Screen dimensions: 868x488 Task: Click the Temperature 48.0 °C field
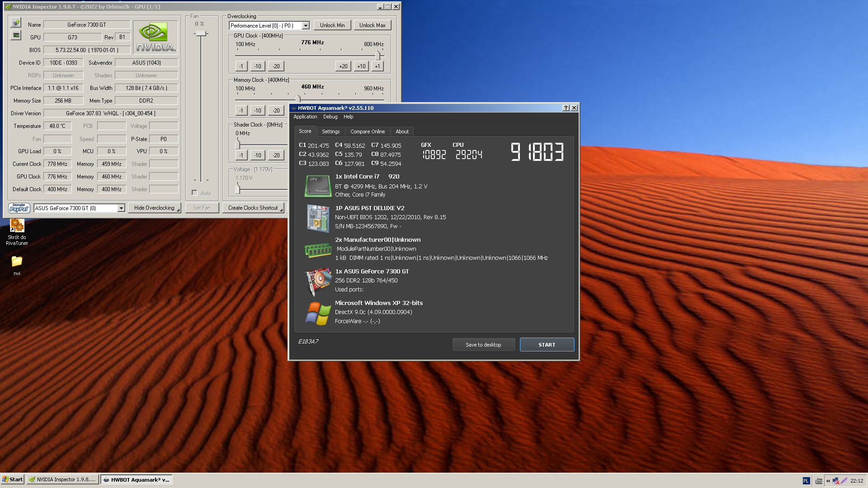point(57,126)
